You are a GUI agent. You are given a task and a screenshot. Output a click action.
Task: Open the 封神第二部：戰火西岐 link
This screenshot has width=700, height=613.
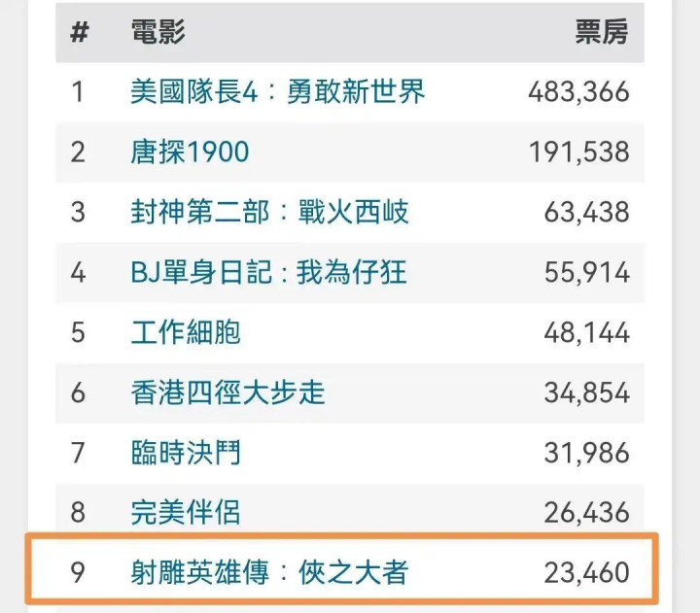point(269,212)
